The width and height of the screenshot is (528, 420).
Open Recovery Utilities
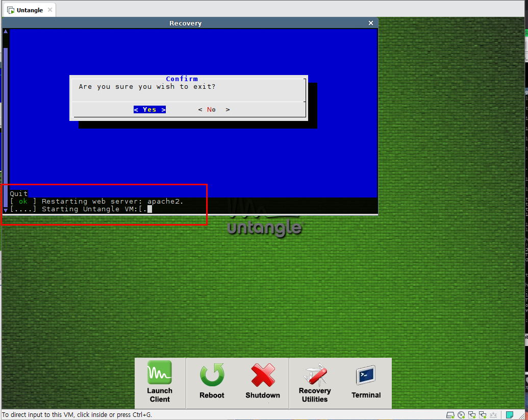tap(315, 383)
